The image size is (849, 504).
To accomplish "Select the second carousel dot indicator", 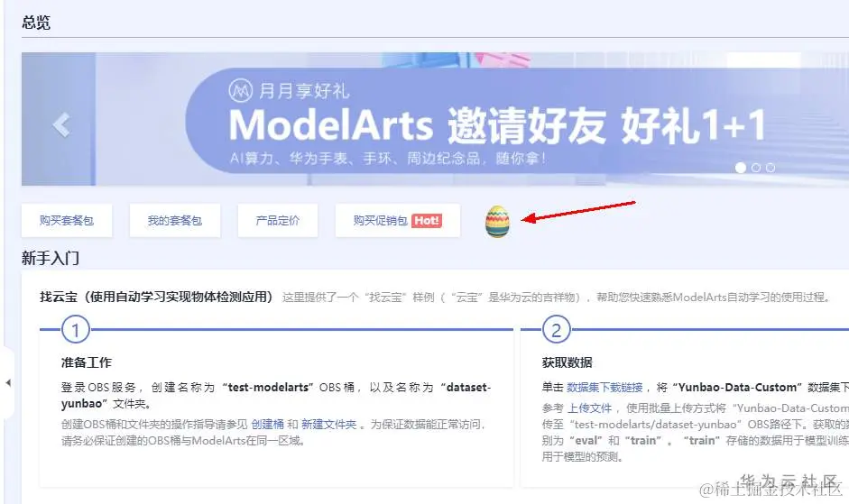I will pyautogui.click(x=756, y=168).
